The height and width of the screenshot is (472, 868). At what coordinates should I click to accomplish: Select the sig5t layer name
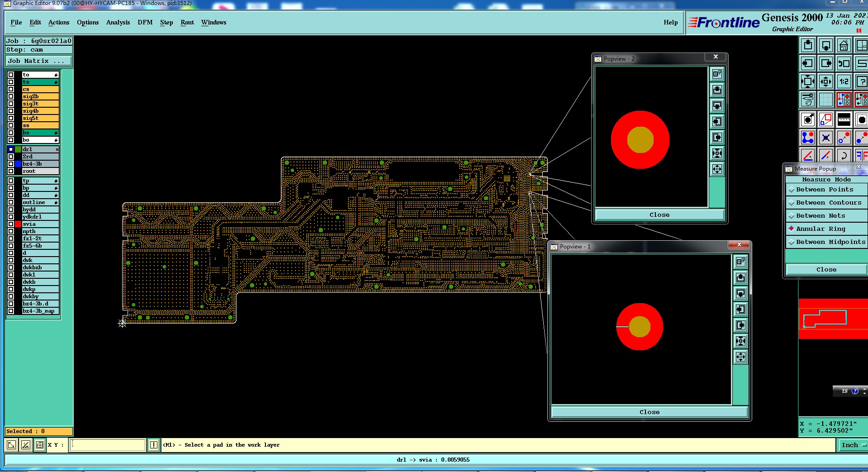[x=40, y=118]
